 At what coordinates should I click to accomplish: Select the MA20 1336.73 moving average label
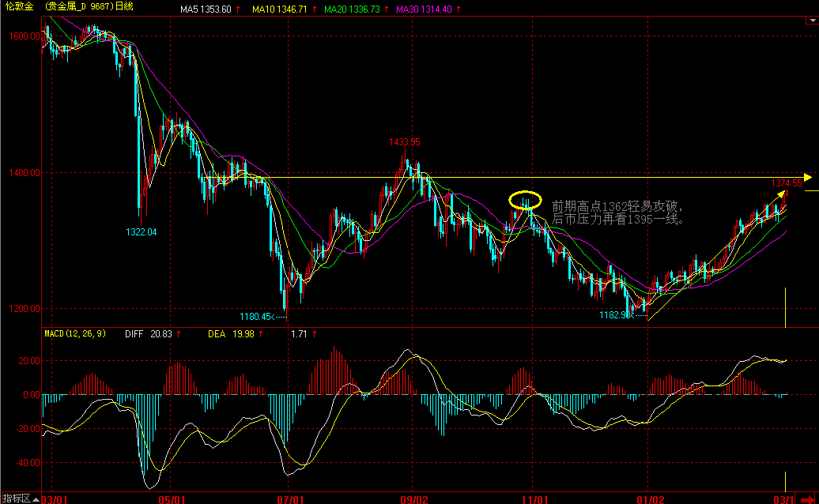point(352,8)
